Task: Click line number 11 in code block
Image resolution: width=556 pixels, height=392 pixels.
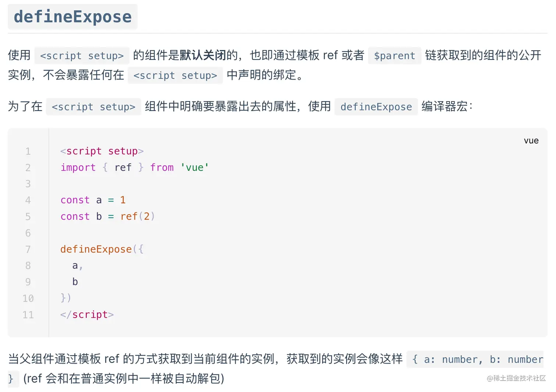Action: [x=28, y=315]
